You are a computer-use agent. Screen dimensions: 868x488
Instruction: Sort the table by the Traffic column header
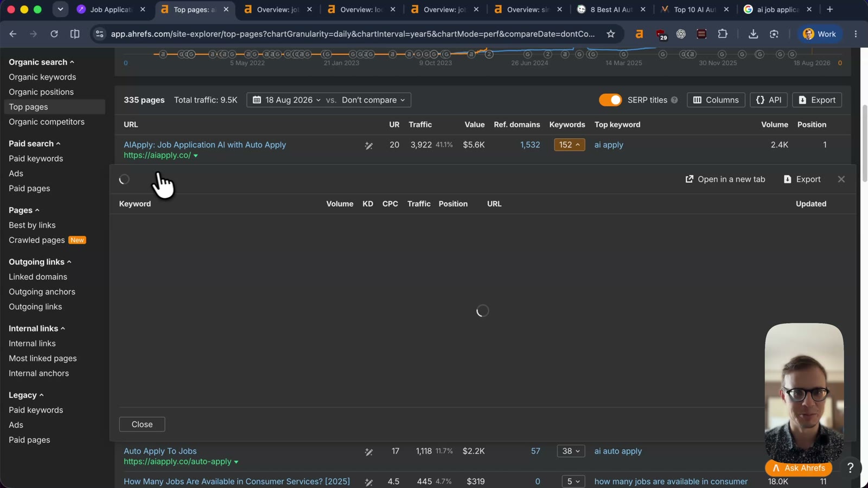tap(420, 125)
